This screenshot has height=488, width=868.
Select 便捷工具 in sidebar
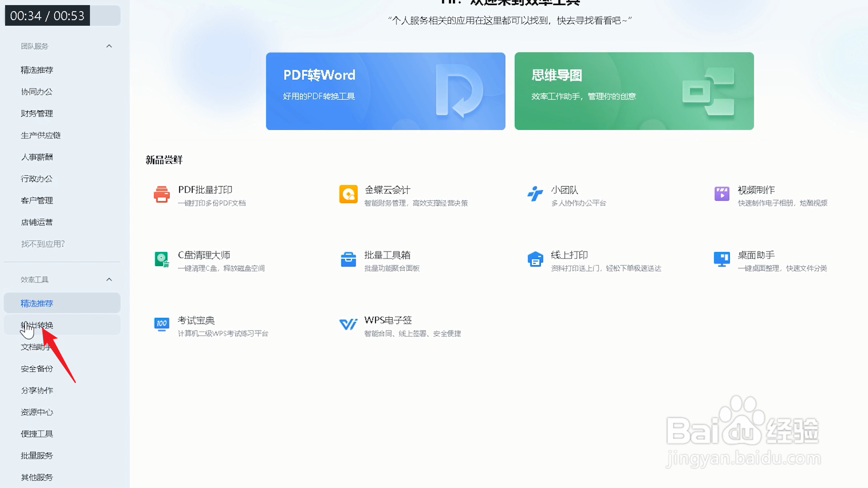37,433
